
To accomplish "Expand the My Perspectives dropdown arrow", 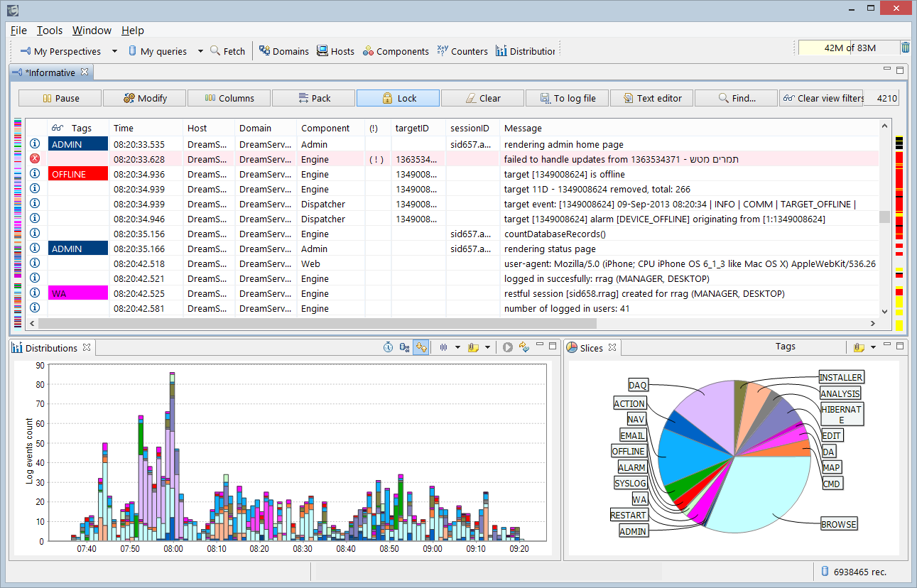I will coord(114,51).
